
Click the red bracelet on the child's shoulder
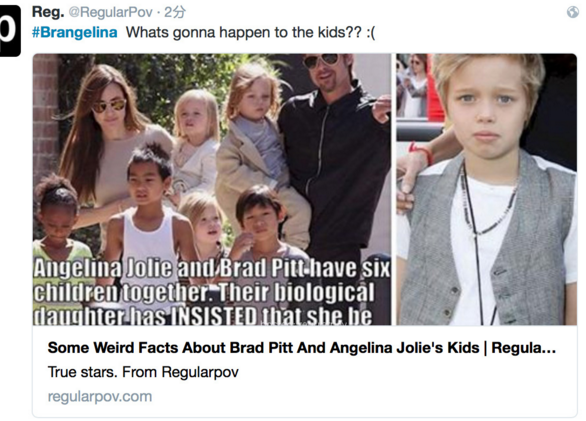[x=421, y=151]
